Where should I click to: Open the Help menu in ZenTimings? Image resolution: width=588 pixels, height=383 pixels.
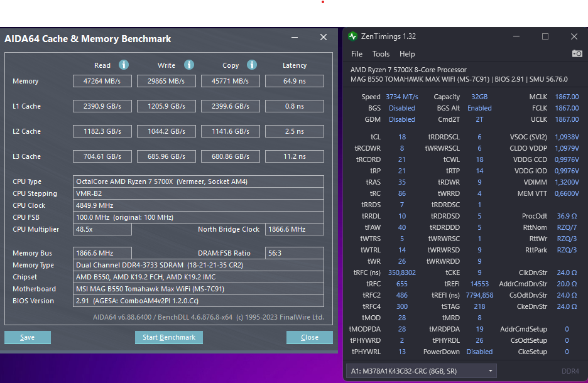407,54
